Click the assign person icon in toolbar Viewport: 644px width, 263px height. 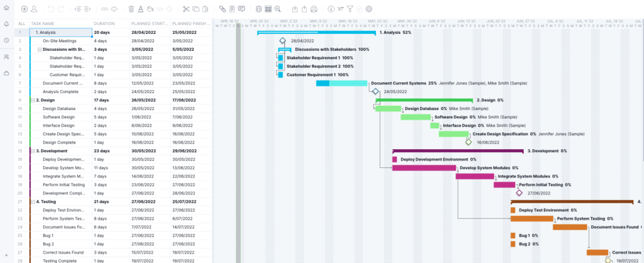[x=34, y=9]
